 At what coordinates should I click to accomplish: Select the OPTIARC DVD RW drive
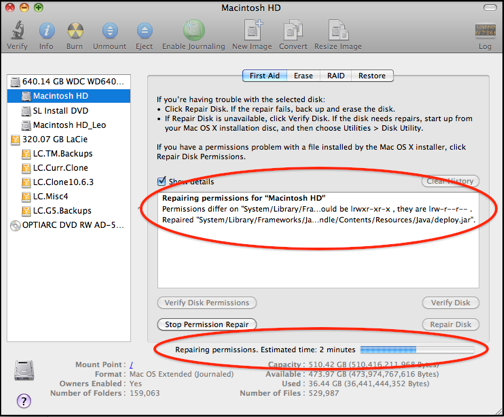(69, 225)
